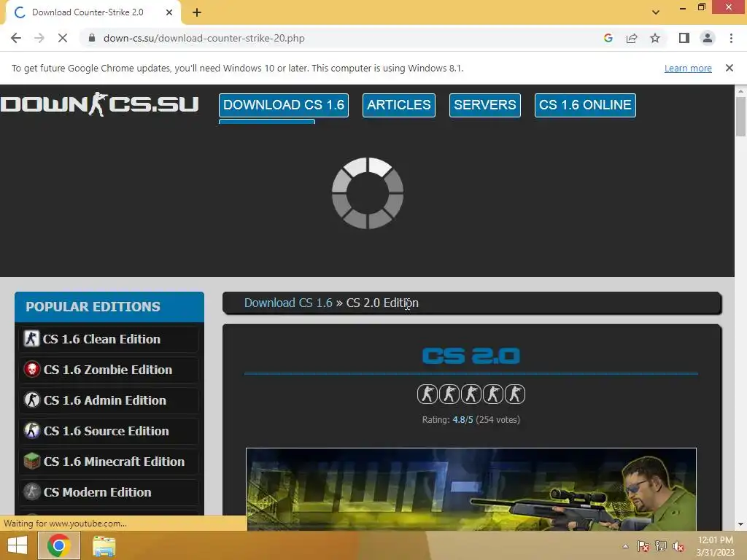Click the Source Edition icon
This screenshot has height=560, width=747.
tap(32, 430)
